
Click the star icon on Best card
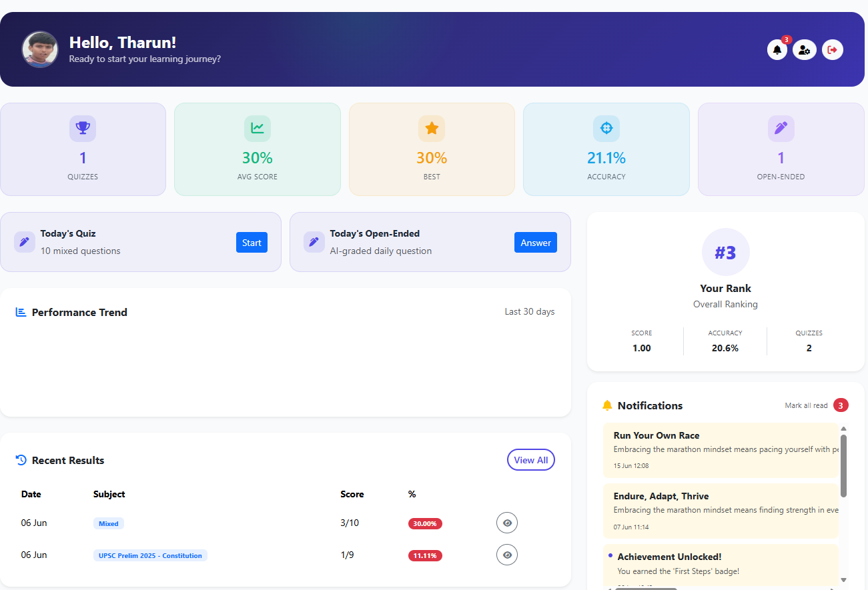(x=432, y=129)
